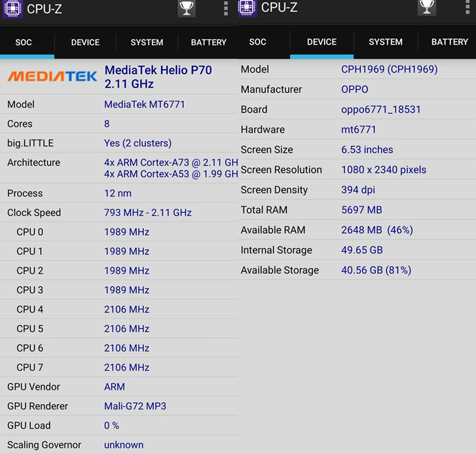Tap the CPU-Z app icon in right screenshot
Viewport: 476px width, 454px height.
tap(247, 8)
